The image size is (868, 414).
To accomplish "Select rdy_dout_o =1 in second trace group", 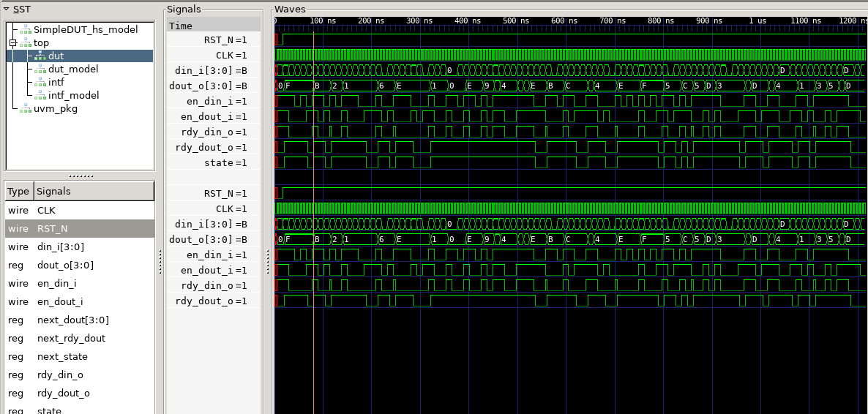I will [x=214, y=301].
